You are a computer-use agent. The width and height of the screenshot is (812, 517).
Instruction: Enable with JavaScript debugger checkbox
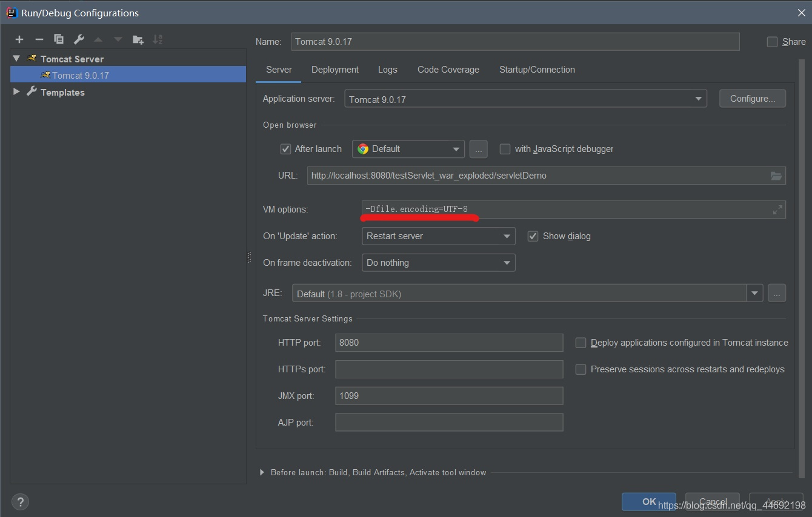tap(505, 149)
